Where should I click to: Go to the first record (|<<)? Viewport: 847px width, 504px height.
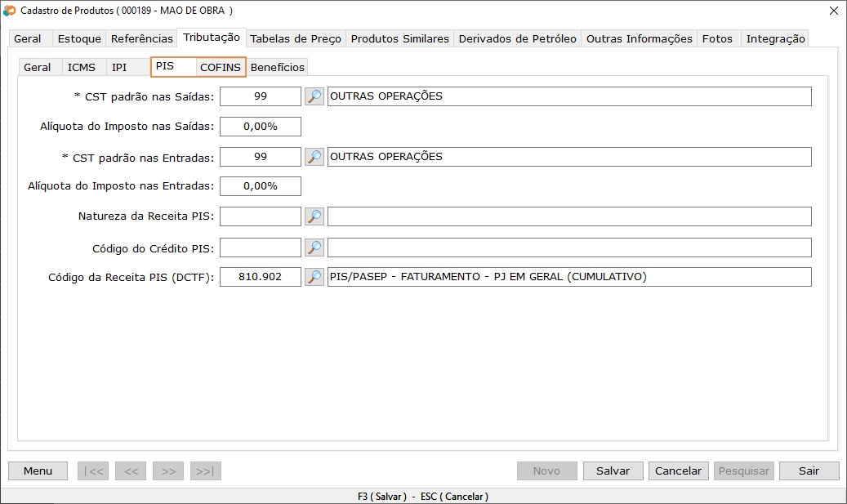93,471
